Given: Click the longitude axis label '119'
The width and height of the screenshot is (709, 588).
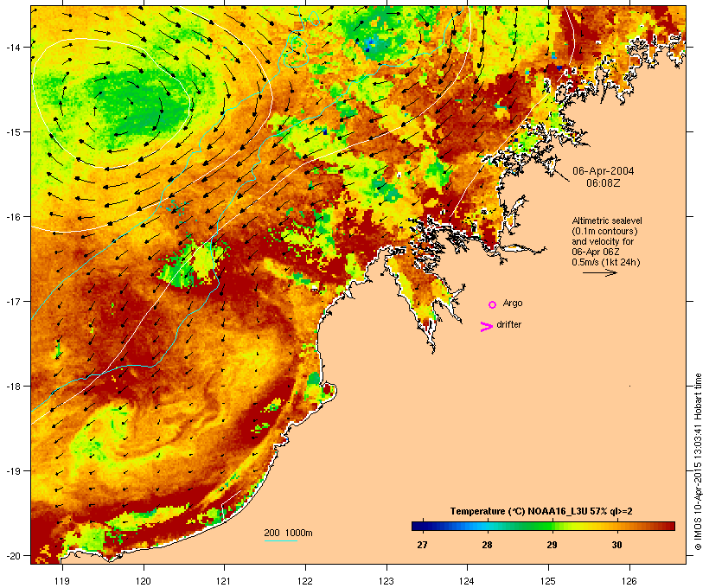Looking at the screenshot, I should (62, 581).
